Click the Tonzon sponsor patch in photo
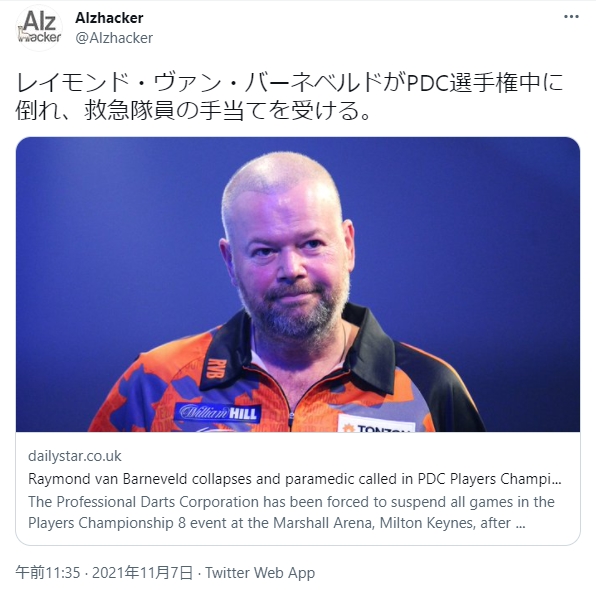This screenshot has width=596, height=590. (376, 424)
